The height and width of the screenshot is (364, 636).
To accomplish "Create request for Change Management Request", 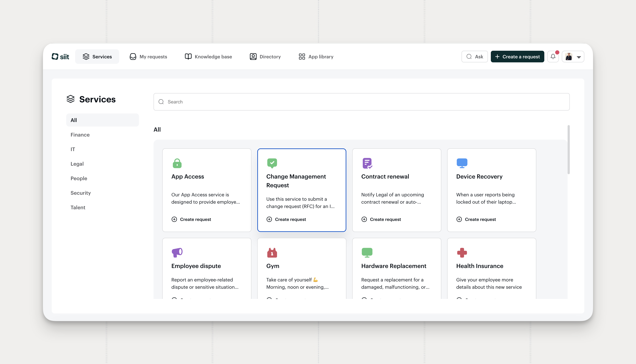I will click(286, 219).
